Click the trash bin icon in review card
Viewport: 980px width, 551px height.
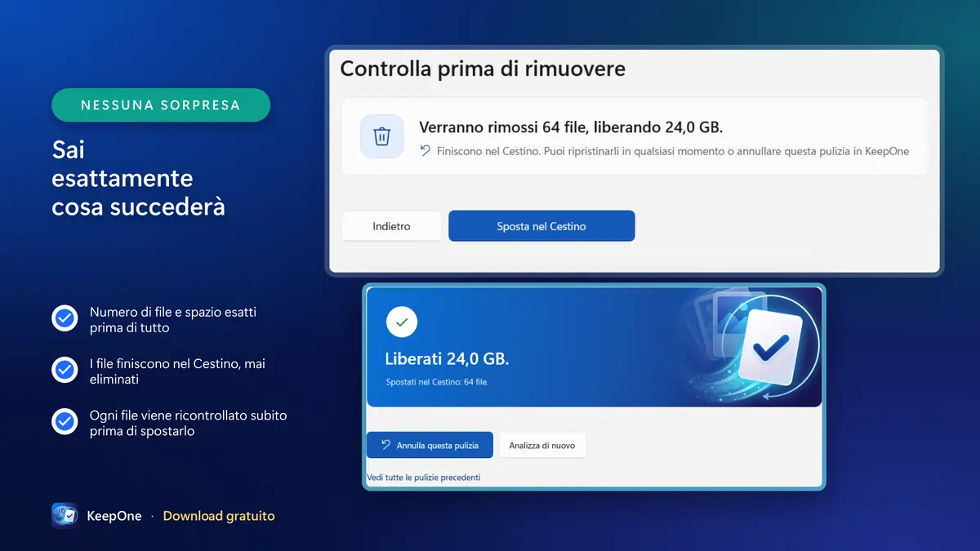(x=382, y=136)
